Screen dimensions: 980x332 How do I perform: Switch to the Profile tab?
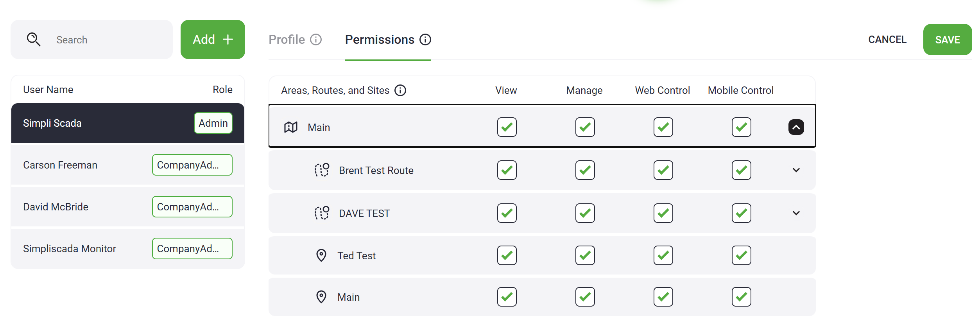(287, 39)
